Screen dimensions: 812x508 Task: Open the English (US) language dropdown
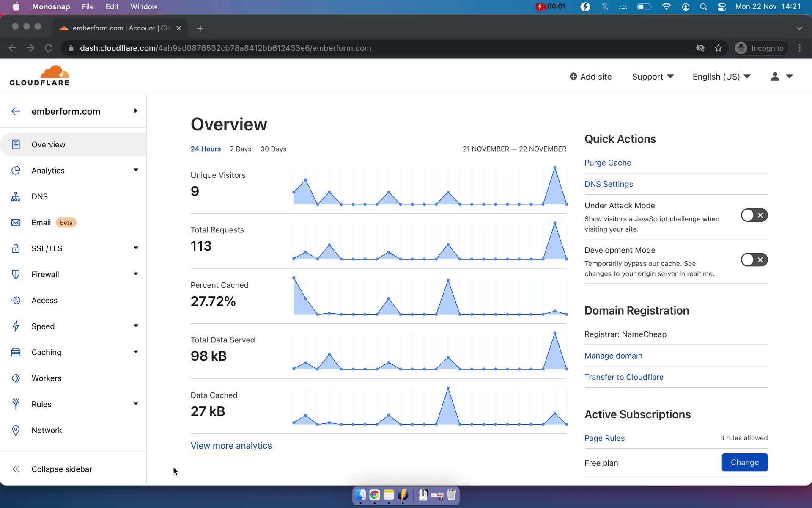point(721,77)
